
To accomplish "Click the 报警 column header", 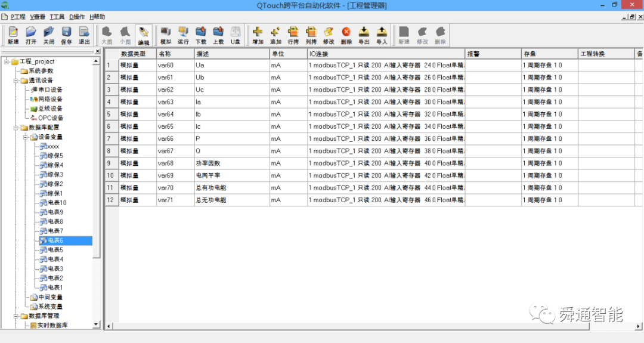I will [x=493, y=54].
